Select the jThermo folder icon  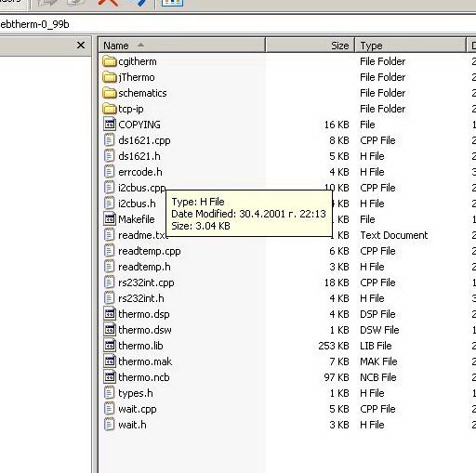click(109, 77)
